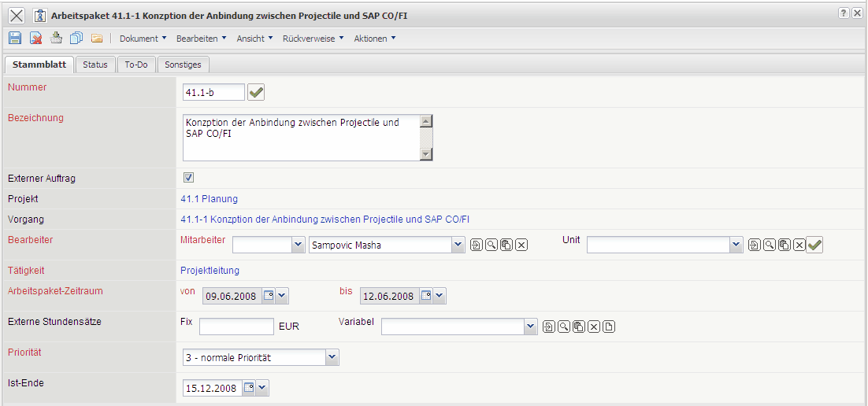This screenshot has height=406, width=868.
Task: Switch to the To-Do tab
Action: 136,65
